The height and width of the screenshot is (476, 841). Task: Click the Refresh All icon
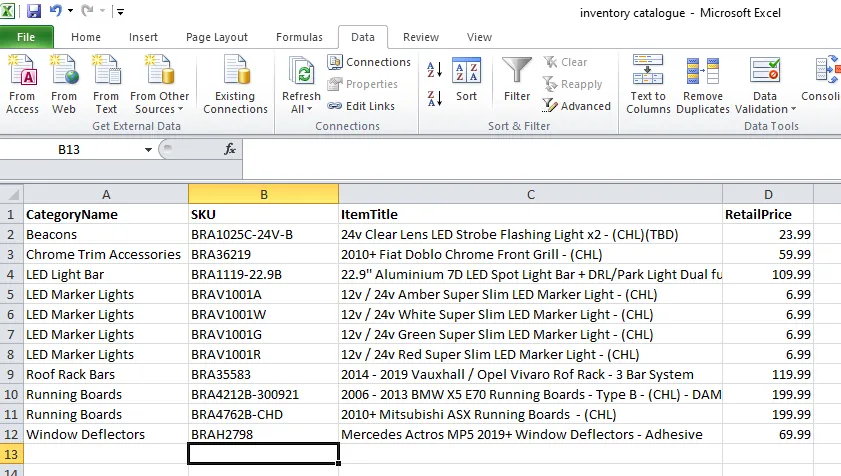coord(301,72)
